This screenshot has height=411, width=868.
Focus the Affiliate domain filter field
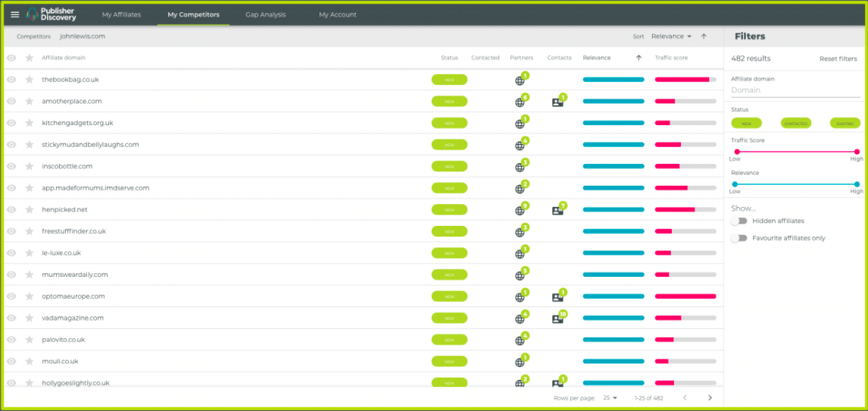coord(795,90)
